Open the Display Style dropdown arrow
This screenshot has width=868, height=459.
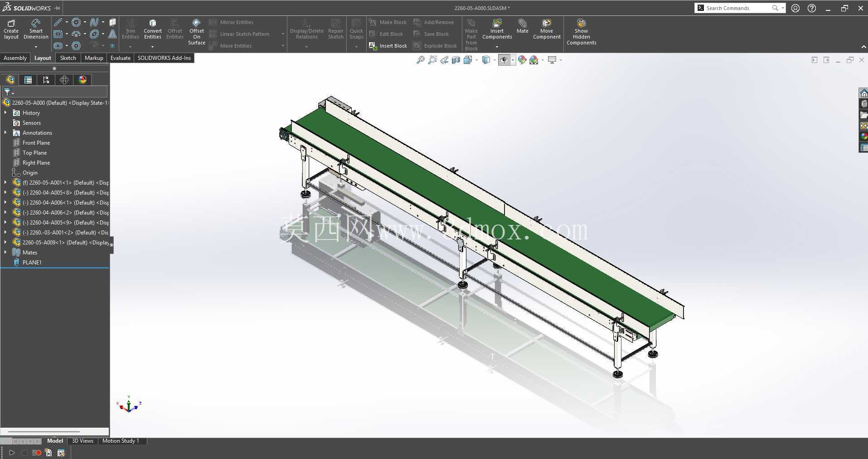pos(495,60)
